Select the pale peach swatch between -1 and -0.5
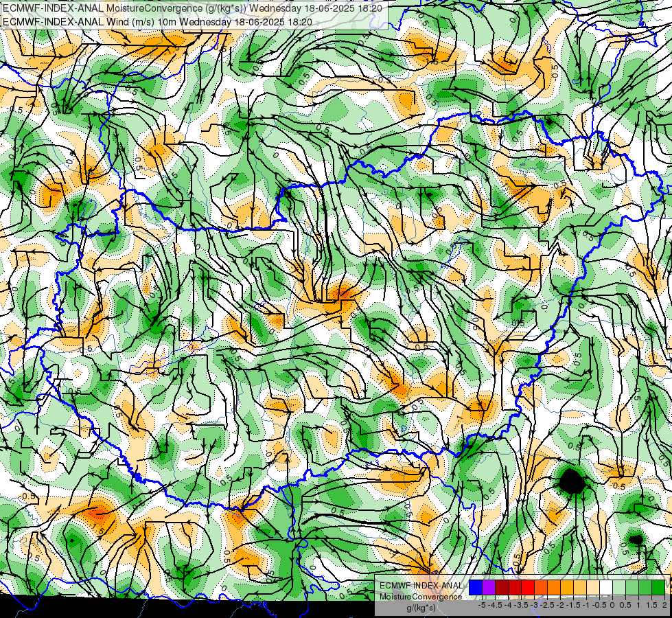 tap(593, 588)
